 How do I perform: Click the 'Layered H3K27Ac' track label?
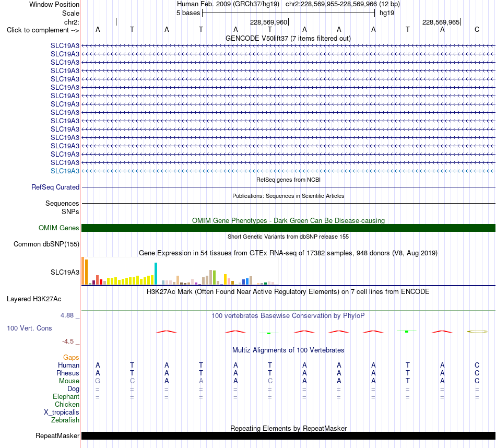tap(34, 299)
